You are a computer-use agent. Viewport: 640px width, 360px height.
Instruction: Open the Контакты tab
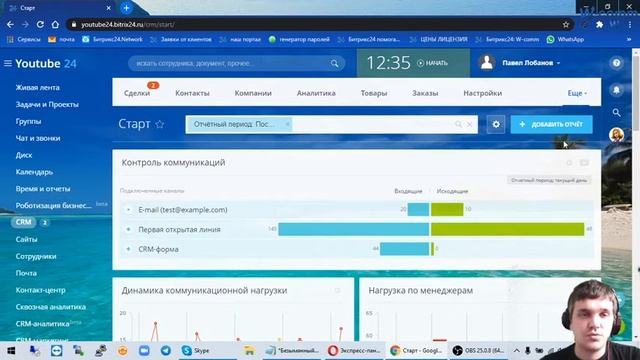(192, 93)
